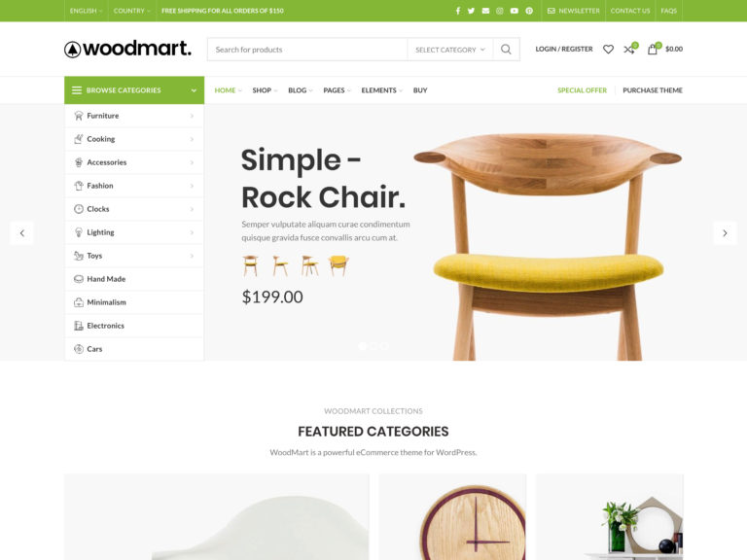The image size is (747, 560).
Task: Open the shopping cart bag icon
Action: point(653,49)
